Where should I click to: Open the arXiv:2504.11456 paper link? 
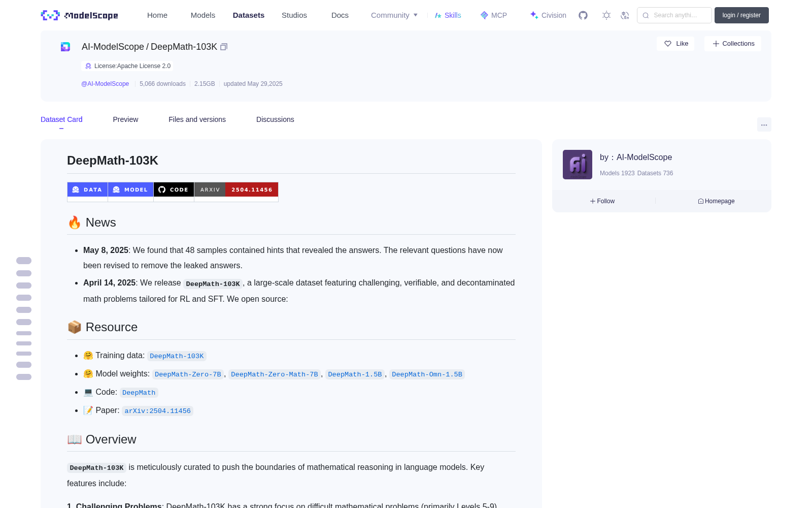[x=157, y=411]
